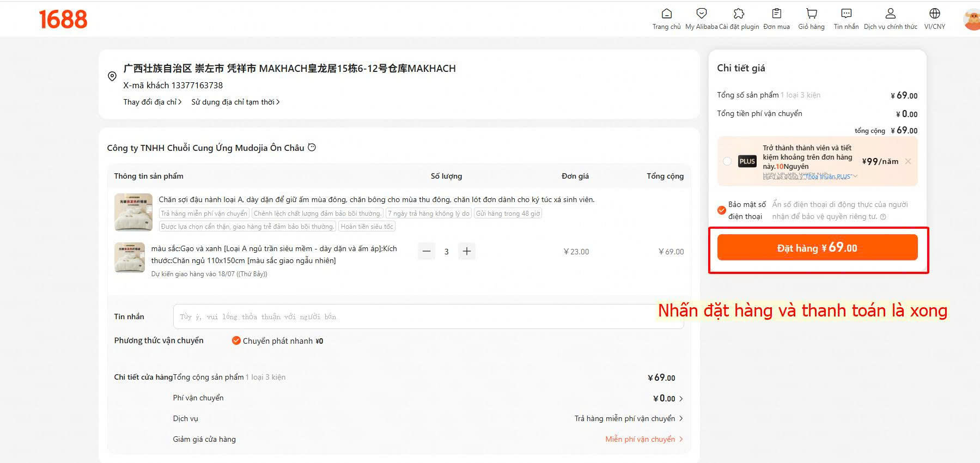Open Đơn mua orders clipboard icon
980x463 pixels.
click(777, 14)
